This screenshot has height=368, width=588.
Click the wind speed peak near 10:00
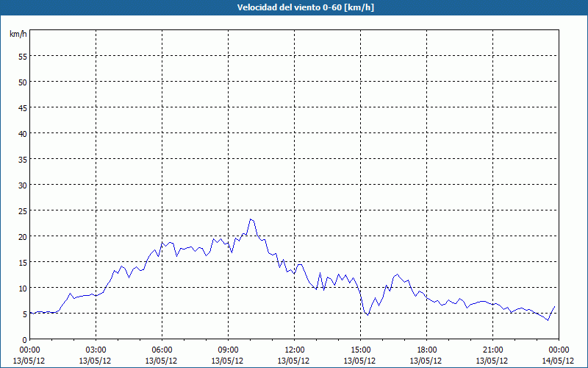251,219
